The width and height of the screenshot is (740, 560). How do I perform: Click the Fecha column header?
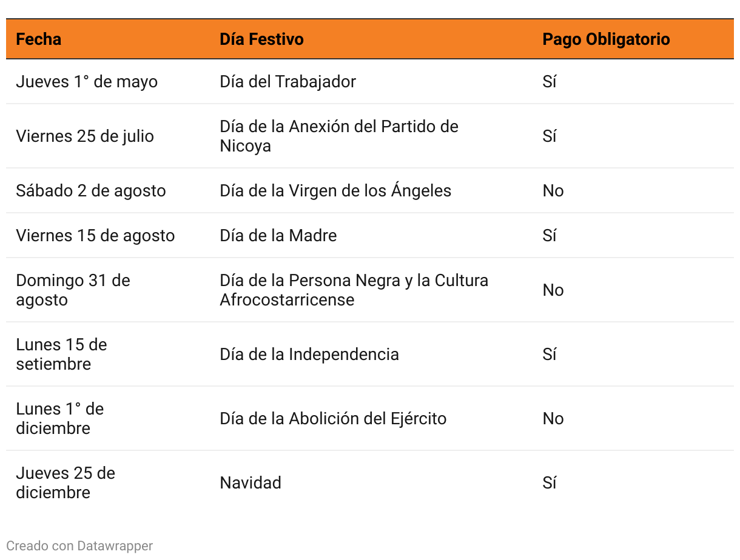[39, 39]
